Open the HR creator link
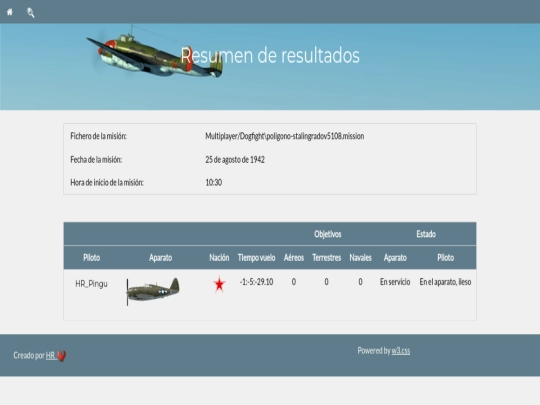The image size is (540, 405). 51,355
